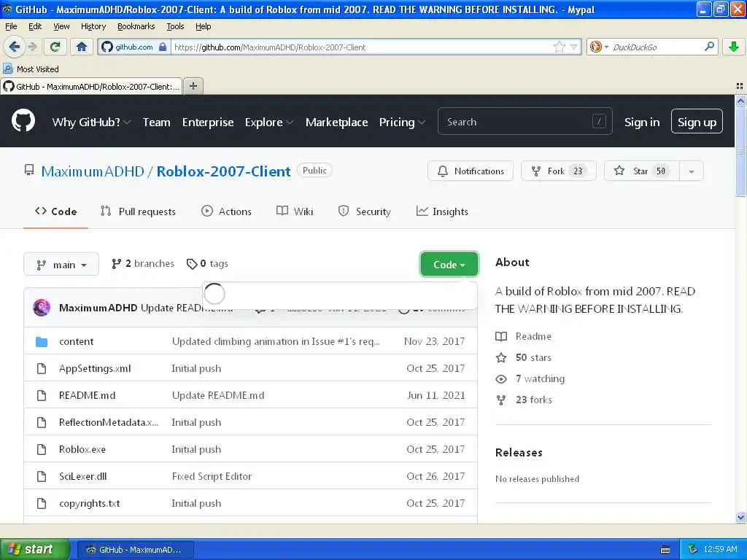Viewport: 747px width, 560px height.
Task: Select the Code repository tab
Action: click(x=55, y=211)
